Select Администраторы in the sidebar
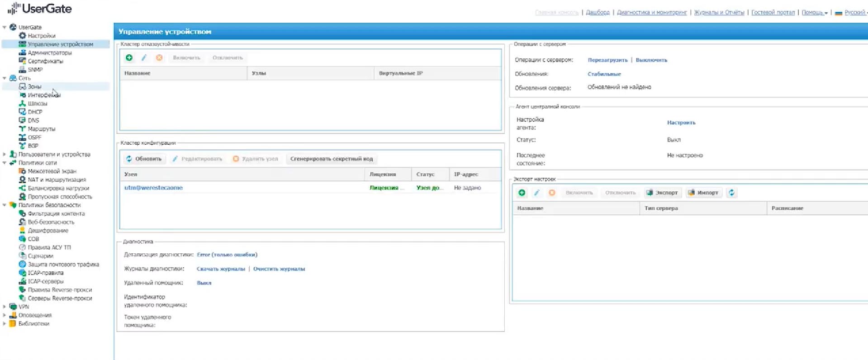 [x=50, y=52]
